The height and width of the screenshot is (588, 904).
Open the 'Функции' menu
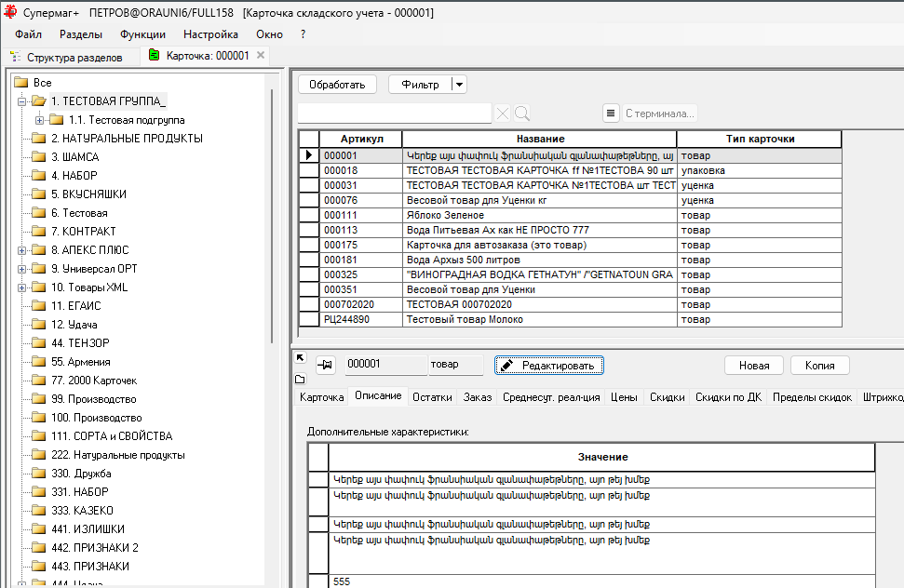[x=142, y=33]
